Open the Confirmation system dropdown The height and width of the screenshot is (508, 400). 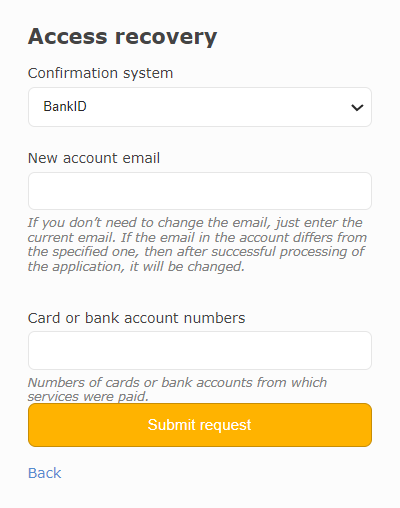(x=200, y=107)
